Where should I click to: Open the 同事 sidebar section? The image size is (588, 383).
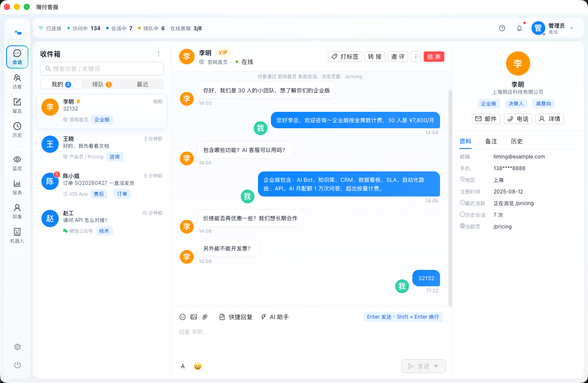tap(17, 211)
